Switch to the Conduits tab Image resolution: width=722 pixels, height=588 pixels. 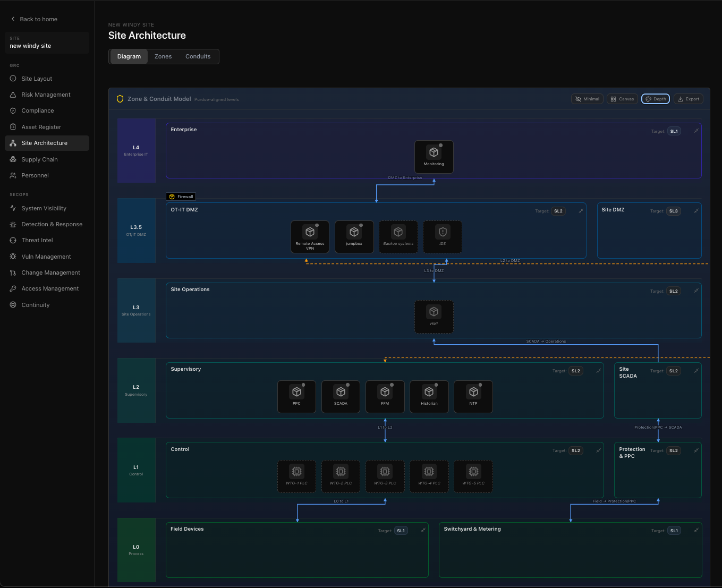coord(198,56)
